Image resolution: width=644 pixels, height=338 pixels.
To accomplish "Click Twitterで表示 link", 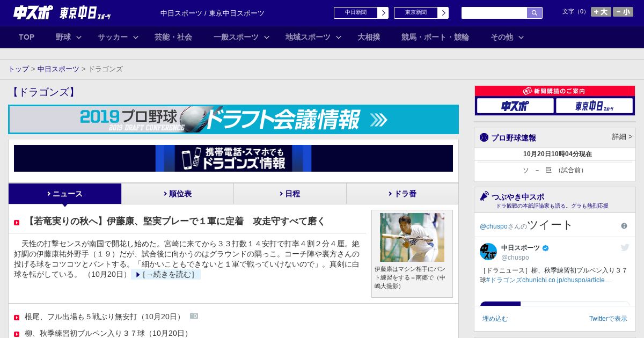I will [x=608, y=319].
